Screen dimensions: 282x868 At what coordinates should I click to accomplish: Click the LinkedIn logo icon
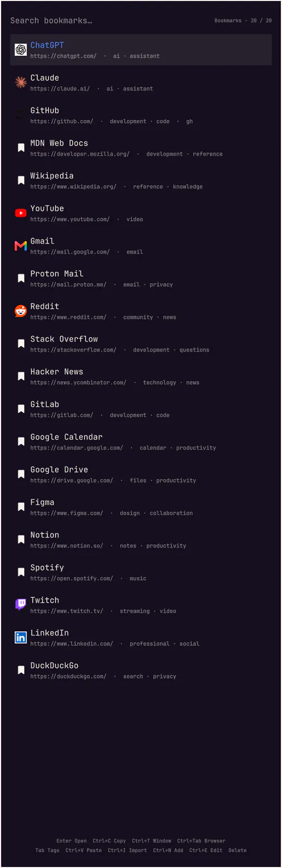tap(21, 637)
